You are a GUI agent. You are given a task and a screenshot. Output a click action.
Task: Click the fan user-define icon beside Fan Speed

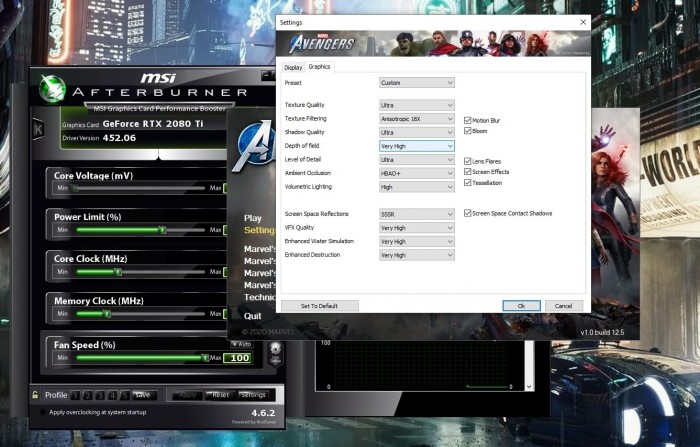273,352
